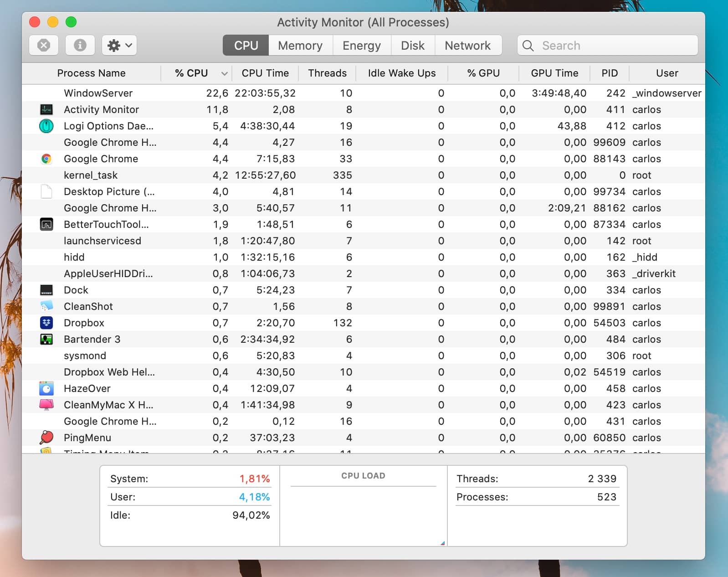
Task: Open the gear action dropdown menu
Action: coord(119,45)
